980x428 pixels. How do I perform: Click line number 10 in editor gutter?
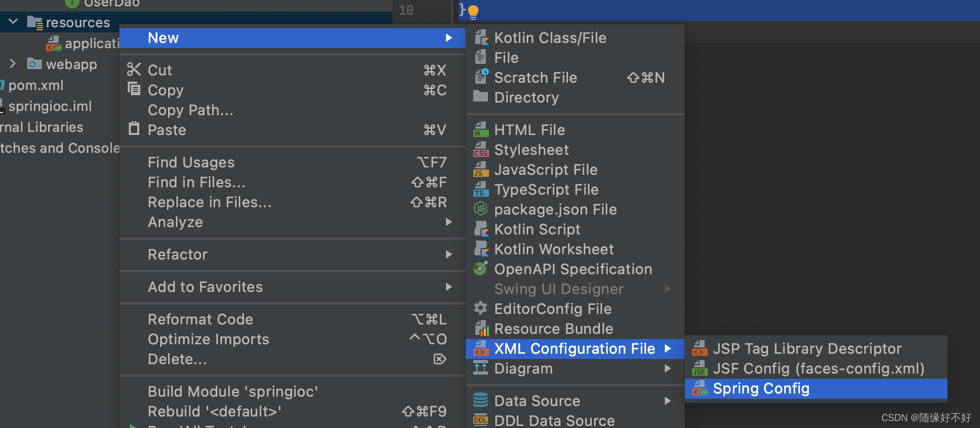(x=406, y=10)
